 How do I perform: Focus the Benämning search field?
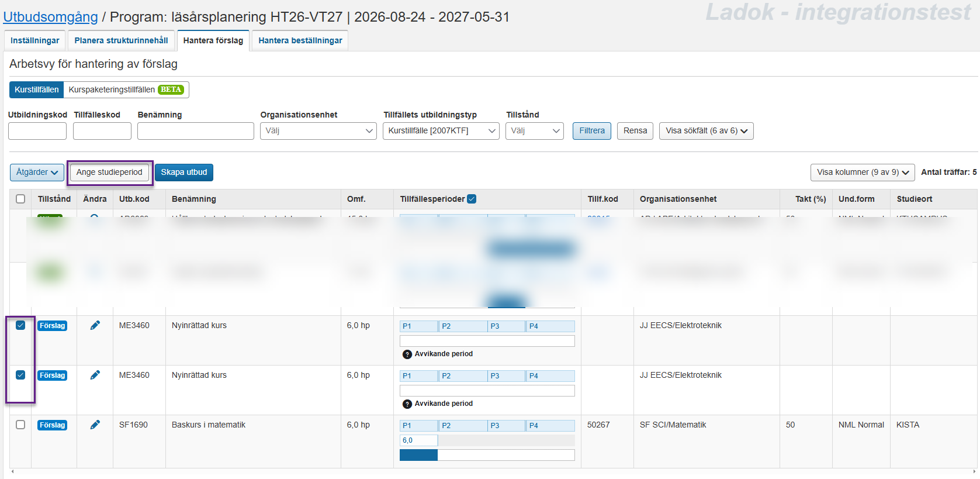pyautogui.click(x=195, y=131)
